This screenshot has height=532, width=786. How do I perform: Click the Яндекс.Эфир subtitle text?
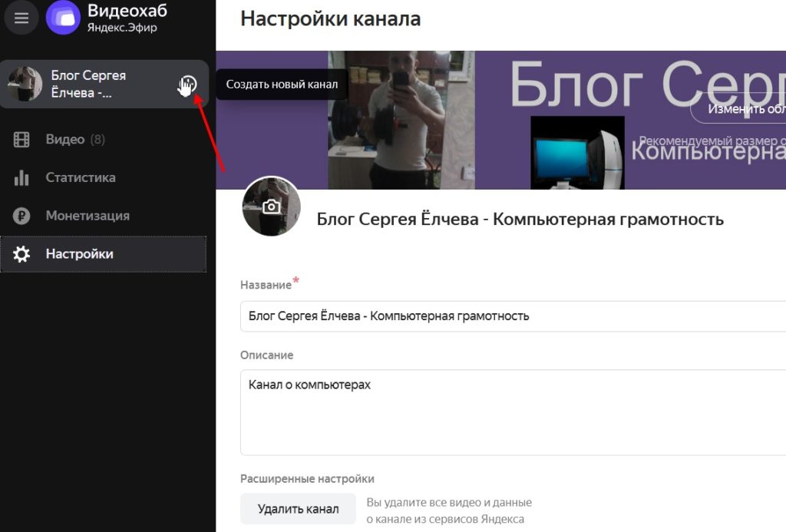coord(122,28)
